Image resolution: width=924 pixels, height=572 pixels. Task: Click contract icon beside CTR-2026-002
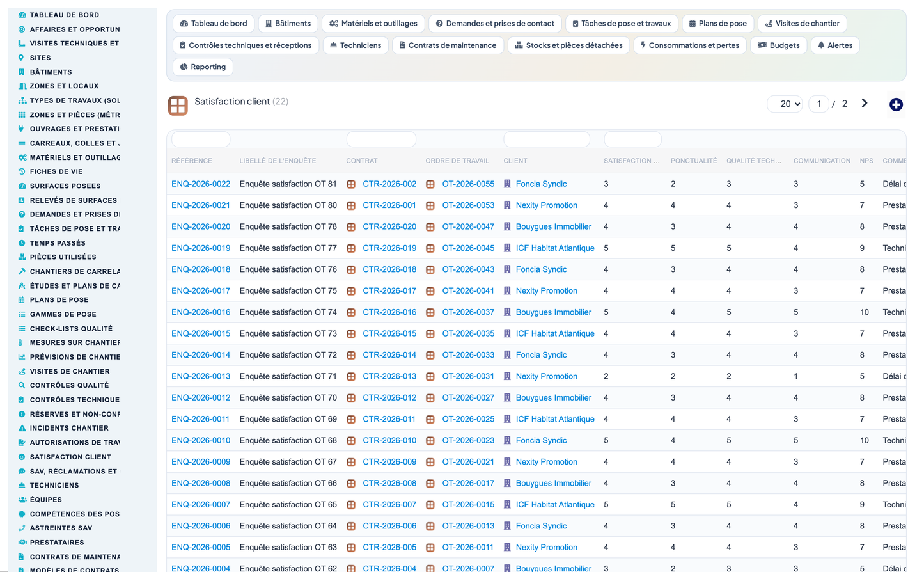click(351, 184)
